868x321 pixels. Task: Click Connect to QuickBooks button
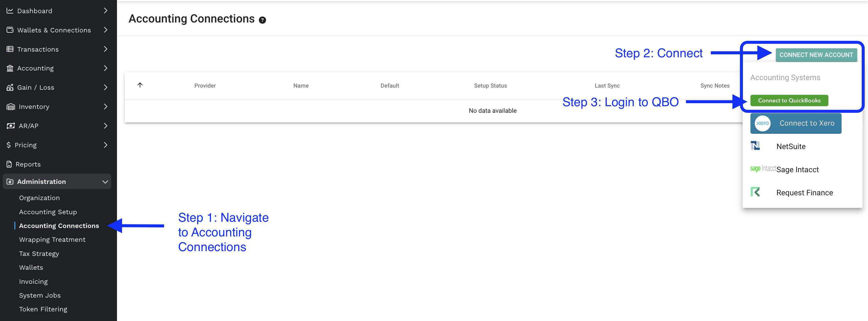point(789,100)
